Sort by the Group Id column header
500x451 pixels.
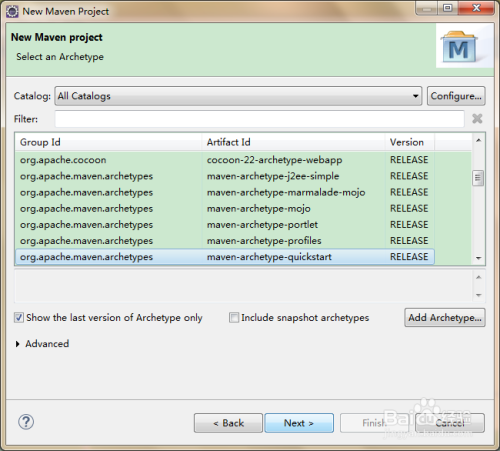tap(108, 142)
